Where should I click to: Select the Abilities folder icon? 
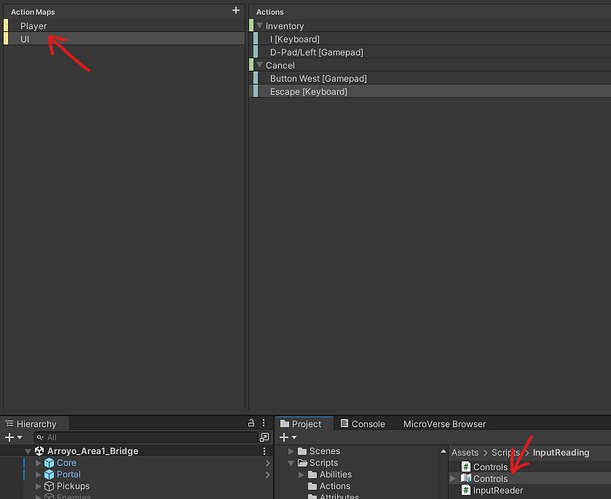pyautogui.click(x=313, y=474)
